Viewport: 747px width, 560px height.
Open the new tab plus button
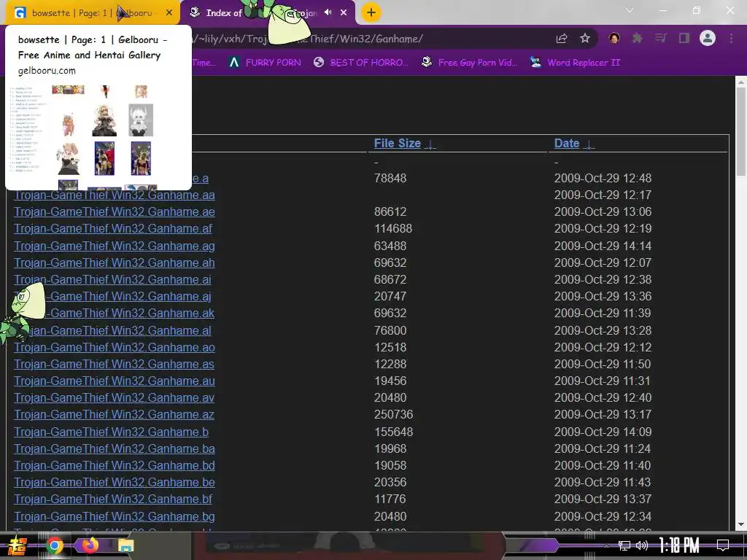(x=371, y=12)
